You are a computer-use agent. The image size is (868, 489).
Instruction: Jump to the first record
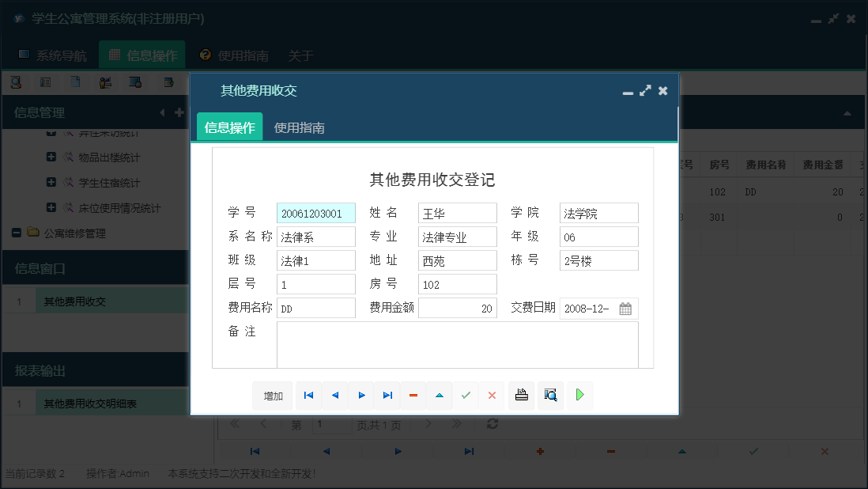[x=308, y=395]
